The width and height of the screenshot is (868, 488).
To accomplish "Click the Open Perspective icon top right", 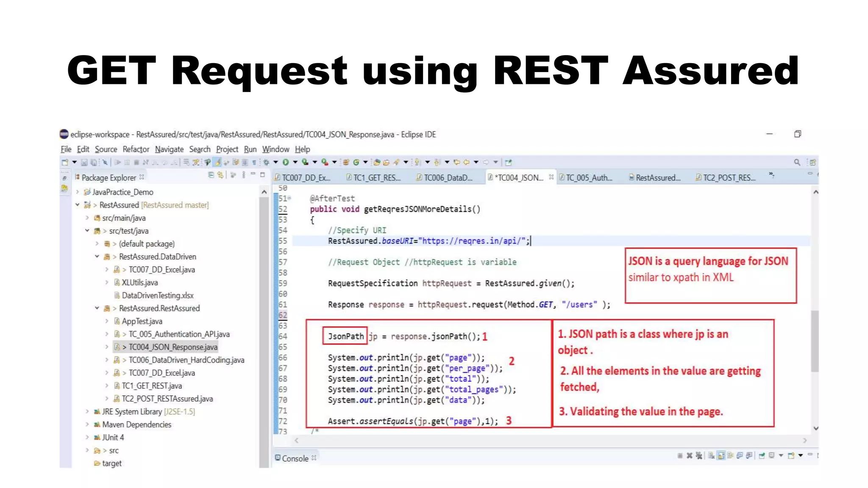I will click(812, 162).
